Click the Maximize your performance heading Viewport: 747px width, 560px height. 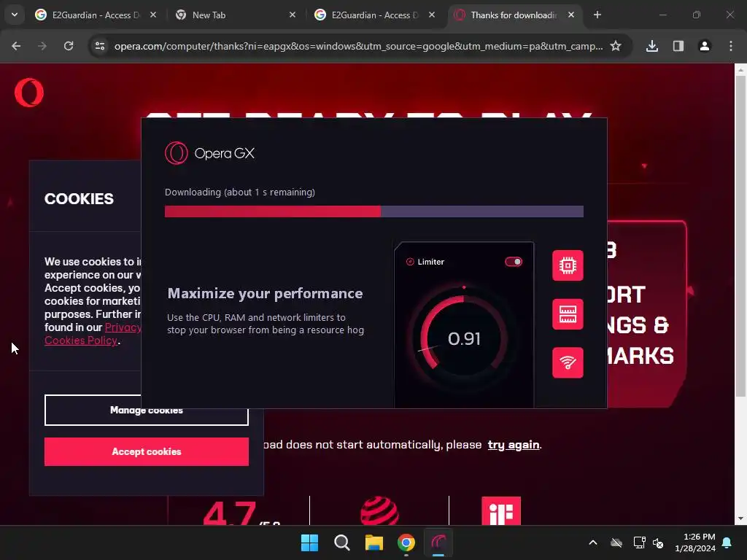pos(265,293)
